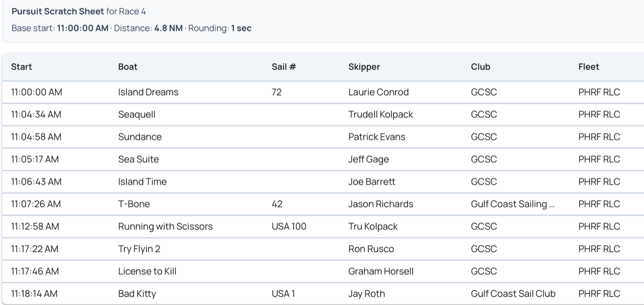The height and width of the screenshot is (305, 644).
Task: Click the Pursuit Scratch Sheet title
Action: tap(58, 11)
